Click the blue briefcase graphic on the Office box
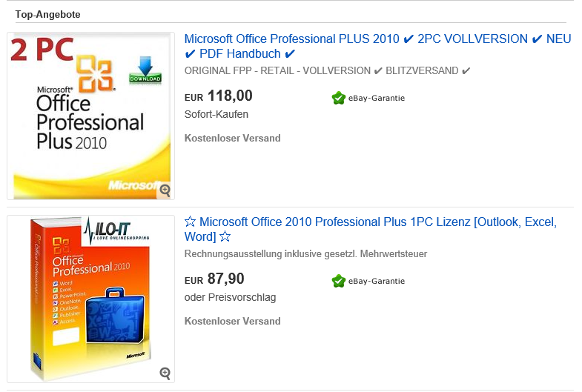 pos(116,311)
